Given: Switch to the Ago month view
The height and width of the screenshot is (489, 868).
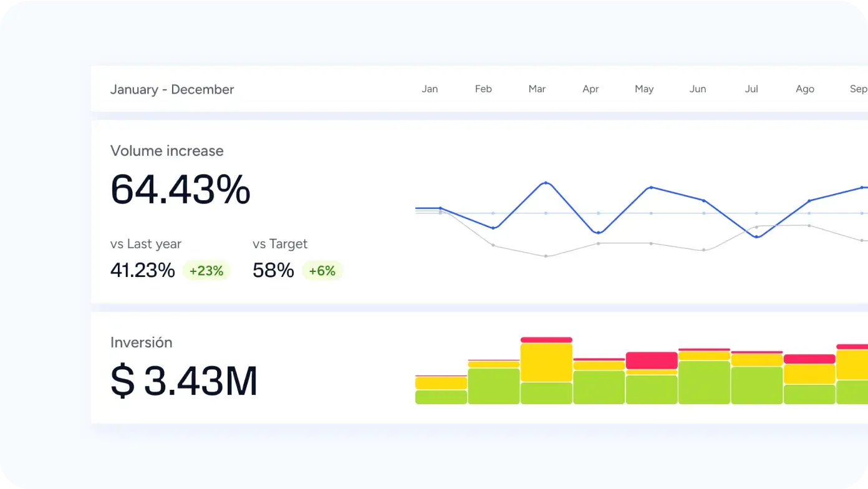Looking at the screenshot, I should tap(804, 89).
